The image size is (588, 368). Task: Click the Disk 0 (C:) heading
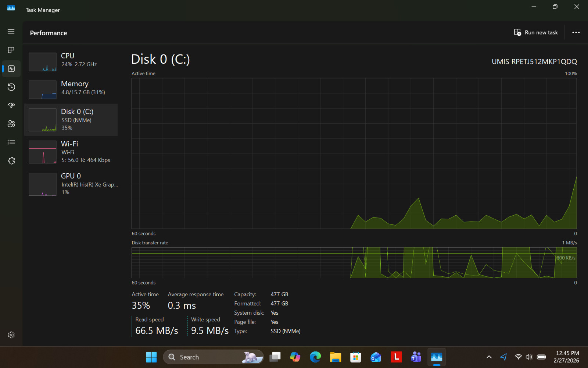click(160, 59)
